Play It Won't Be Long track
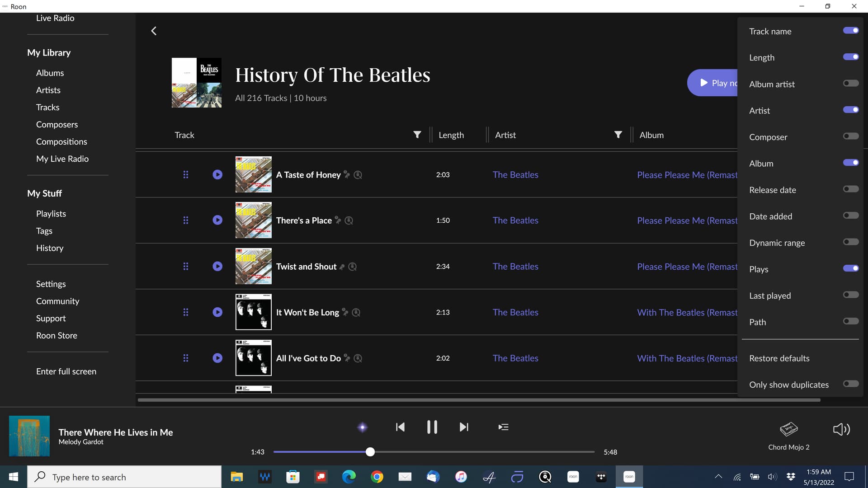 click(x=217, y=312)
